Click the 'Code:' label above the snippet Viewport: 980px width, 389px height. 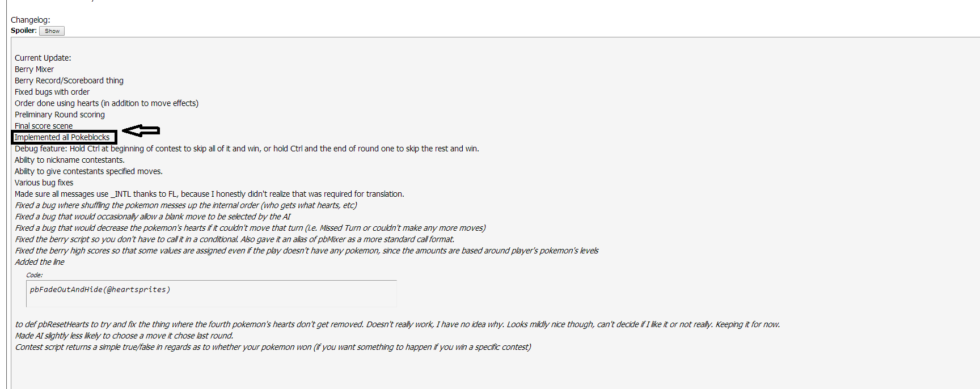tap(34, 275)
